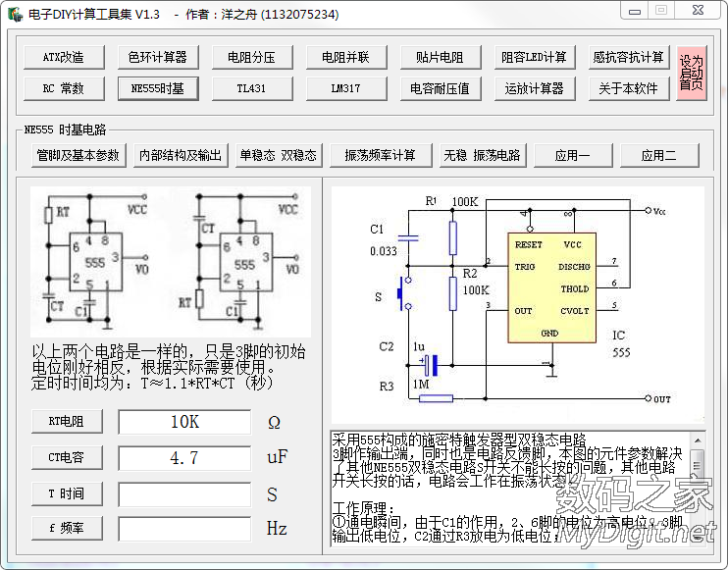The image size is (728, 570).
Task: Click the f 频率 calculate button
Action: tap(67, 528)
